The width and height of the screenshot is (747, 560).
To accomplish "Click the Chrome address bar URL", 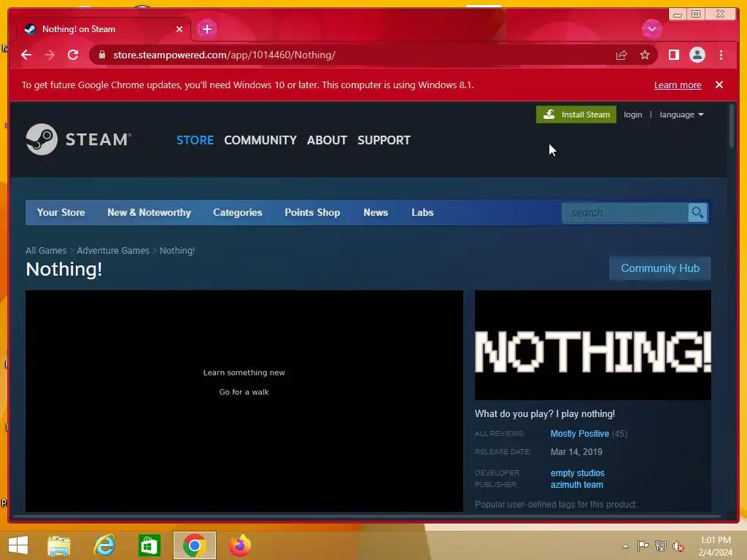I will 225,55.
